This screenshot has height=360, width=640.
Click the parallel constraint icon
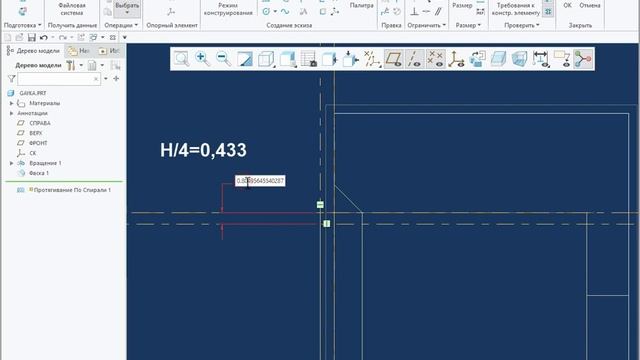(x=438, y=12)
